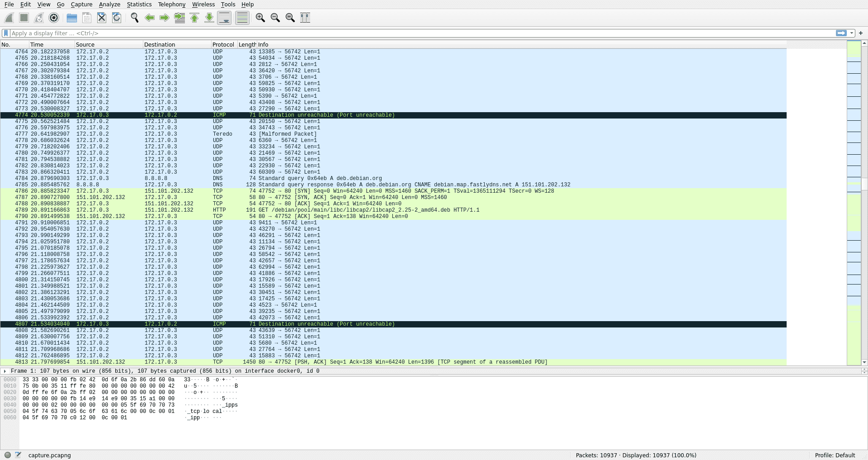Toggle packet colorization rules

click(x=242, y=18)
